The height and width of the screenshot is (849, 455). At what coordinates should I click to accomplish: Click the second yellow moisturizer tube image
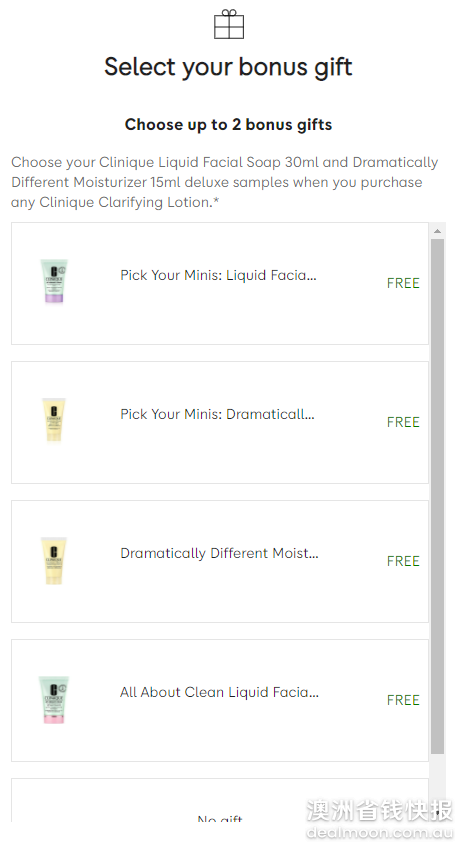point(54,561)
